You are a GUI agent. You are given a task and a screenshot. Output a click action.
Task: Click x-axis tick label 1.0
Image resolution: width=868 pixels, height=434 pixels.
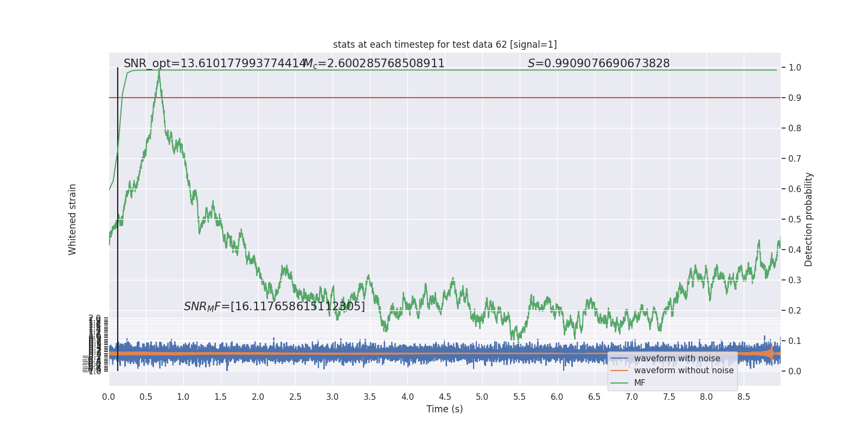point(183,397)
